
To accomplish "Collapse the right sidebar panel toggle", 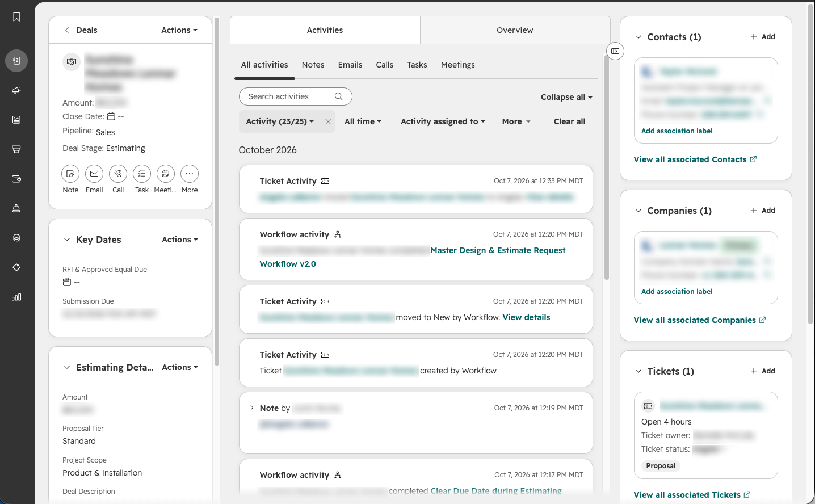I will click(615, 51).
